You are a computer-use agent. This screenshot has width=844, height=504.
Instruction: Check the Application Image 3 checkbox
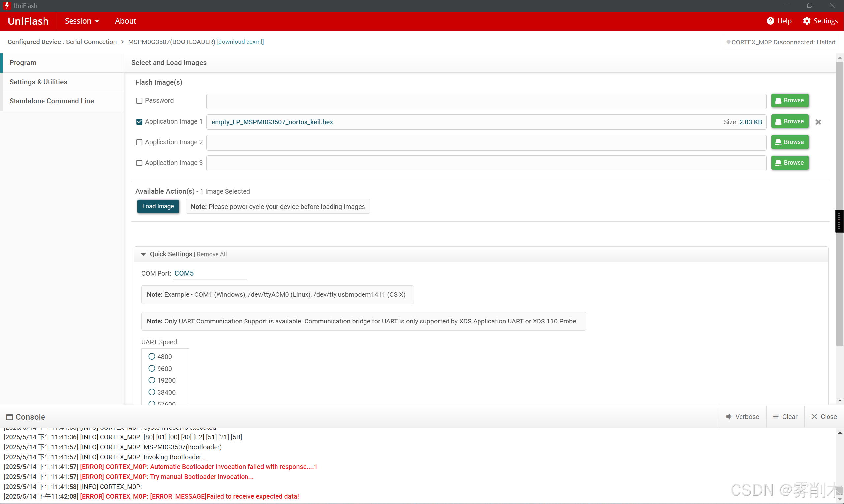coord(139,163)
